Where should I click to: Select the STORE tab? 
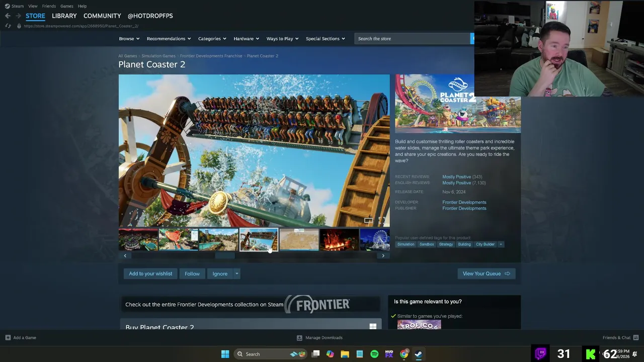coord(35,16)
